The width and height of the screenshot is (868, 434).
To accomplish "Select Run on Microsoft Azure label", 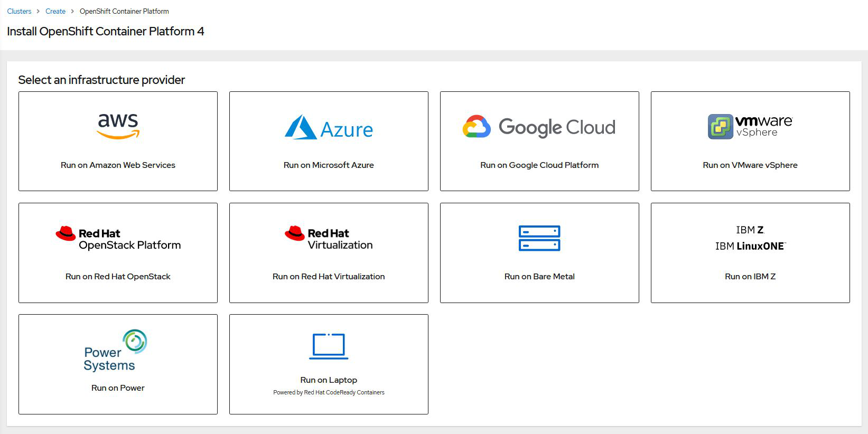I will click(329, 165).
